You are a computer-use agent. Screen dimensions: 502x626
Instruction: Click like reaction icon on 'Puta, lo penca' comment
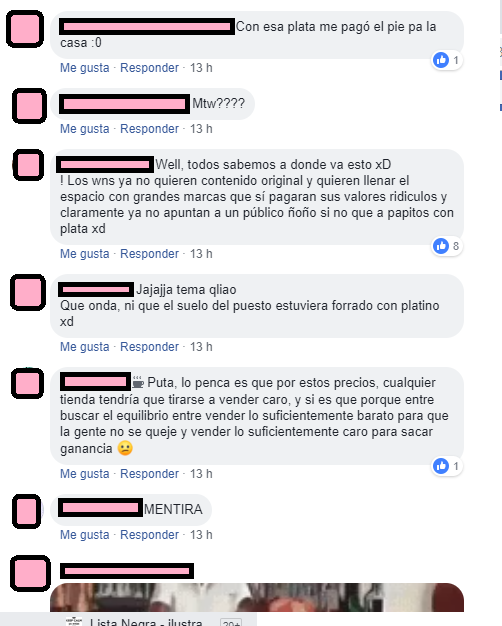pyautogui.click(x=441, y=466)
